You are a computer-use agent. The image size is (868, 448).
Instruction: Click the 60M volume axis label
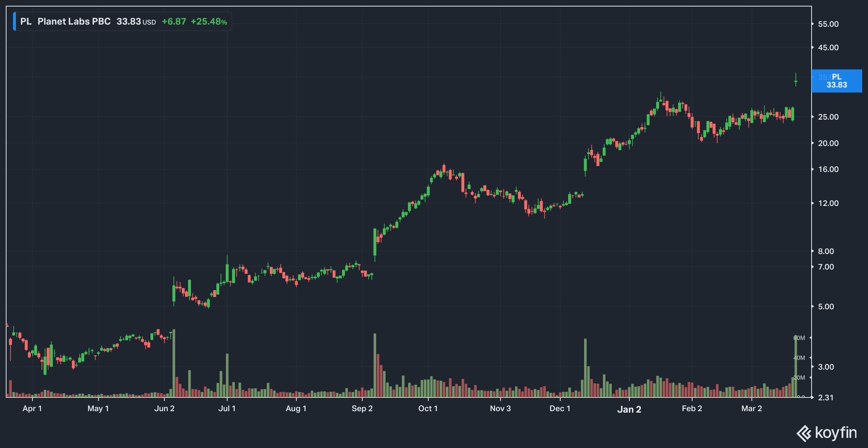(x=799, y=338)
